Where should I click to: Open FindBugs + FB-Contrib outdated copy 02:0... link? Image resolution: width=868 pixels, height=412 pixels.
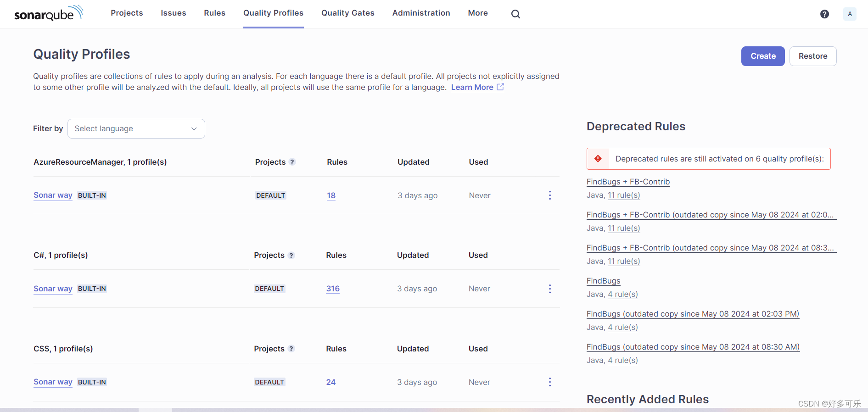point(711,215)
